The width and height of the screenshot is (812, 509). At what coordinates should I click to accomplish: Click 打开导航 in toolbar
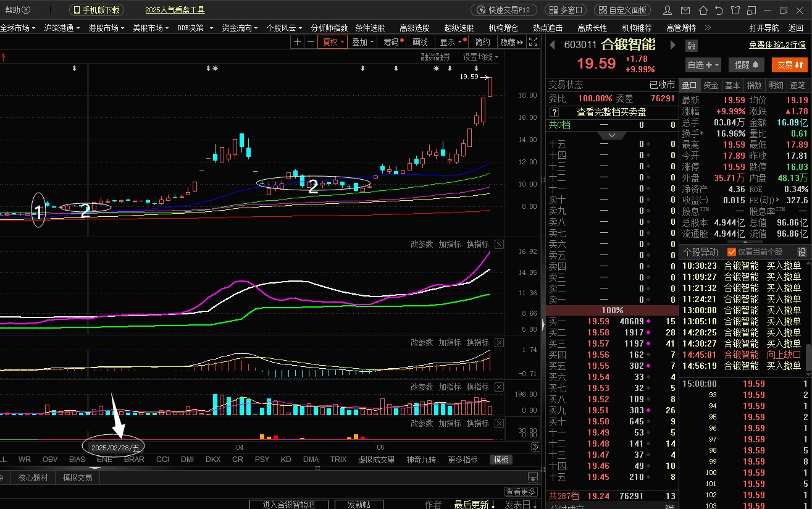(764, 28)
